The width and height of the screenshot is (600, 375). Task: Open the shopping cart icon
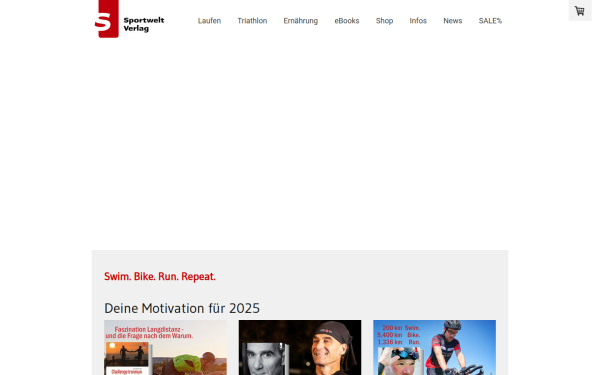580,10
